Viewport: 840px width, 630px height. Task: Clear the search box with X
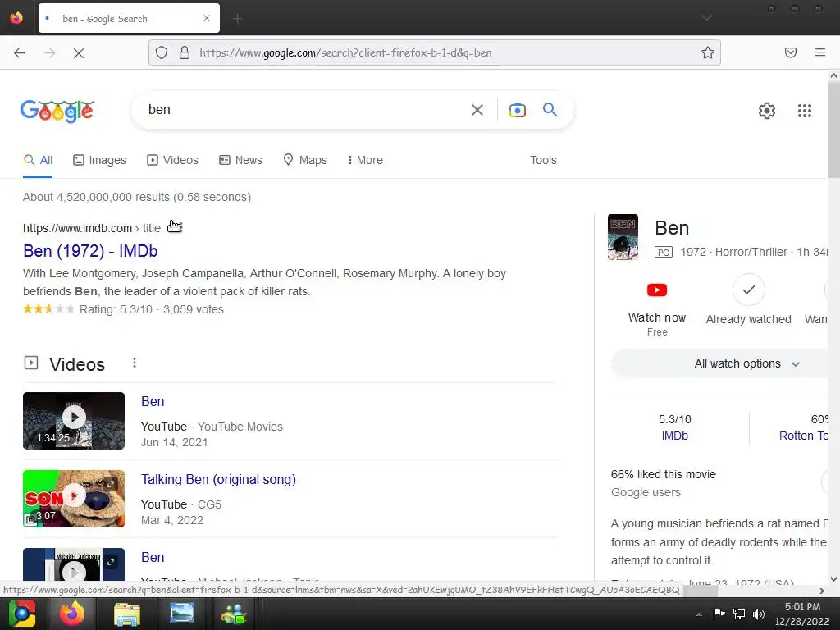pyautogui.click(x=477, y=110)
